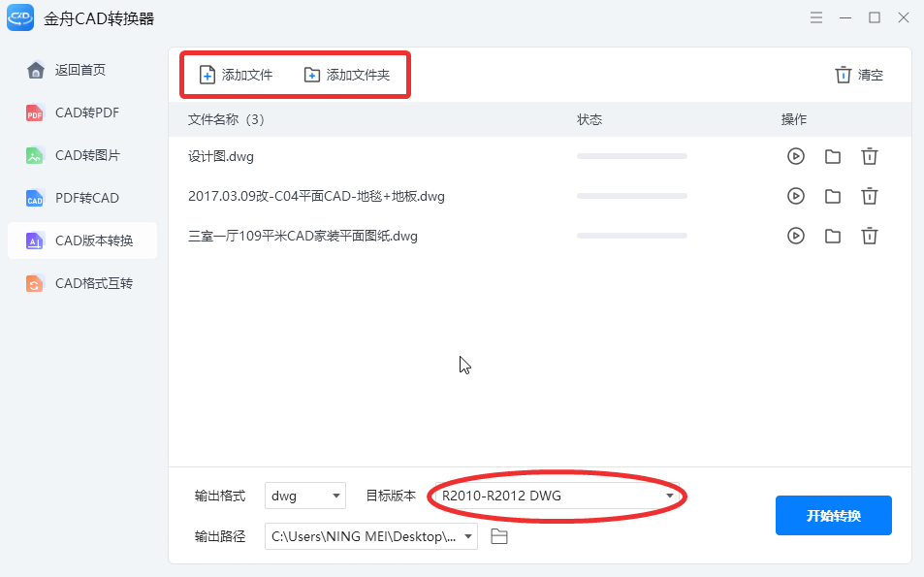This screenshot has width=924, height=577.
Task: Click the 金舟CAD转换器 app logo icon
Action: point(20,17)
